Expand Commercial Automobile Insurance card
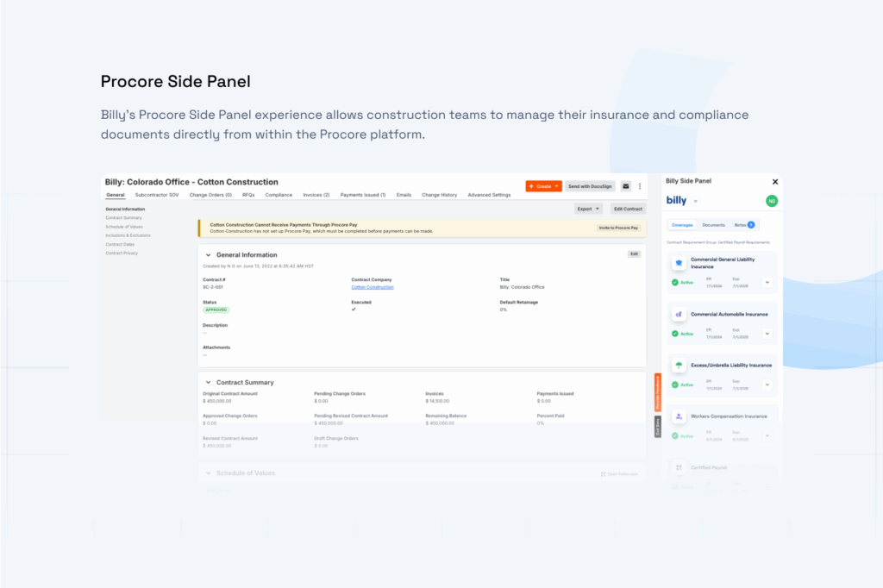Screen dimensions: 883x588 [x=767, y=334]
